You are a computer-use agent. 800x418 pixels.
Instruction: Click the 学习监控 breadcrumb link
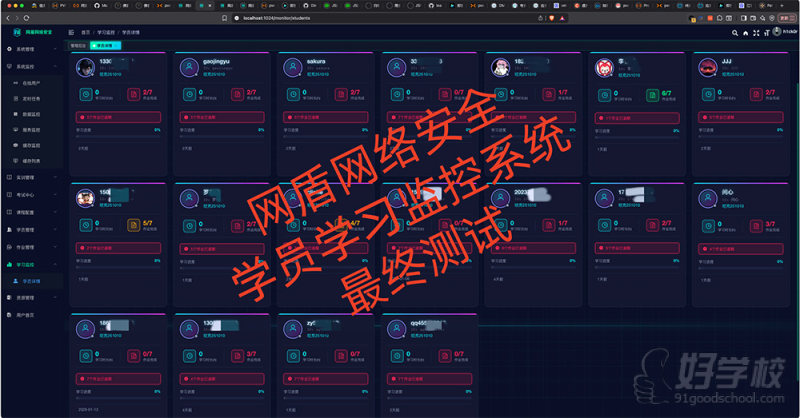tap(106, 32)
